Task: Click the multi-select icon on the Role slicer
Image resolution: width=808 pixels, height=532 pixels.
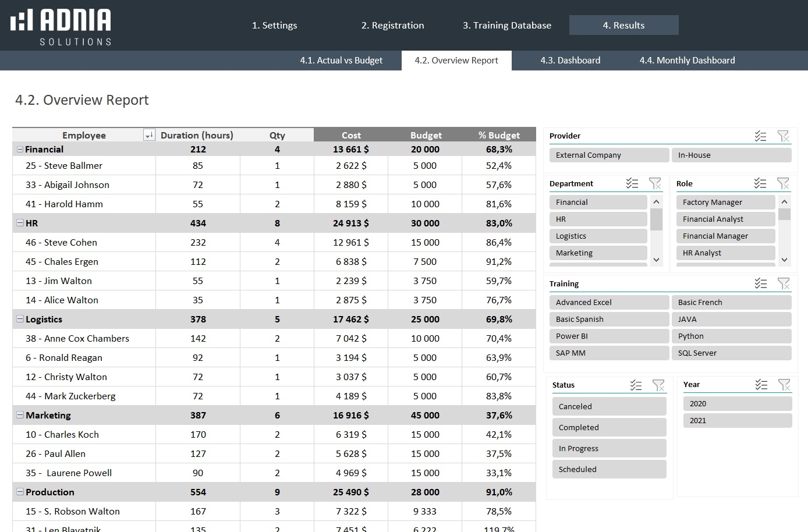Action: [x=760, y=183]
